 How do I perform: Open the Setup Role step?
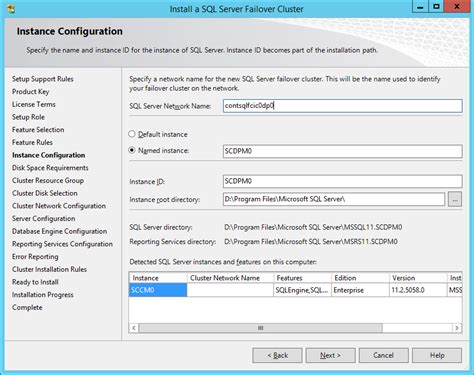28,117
